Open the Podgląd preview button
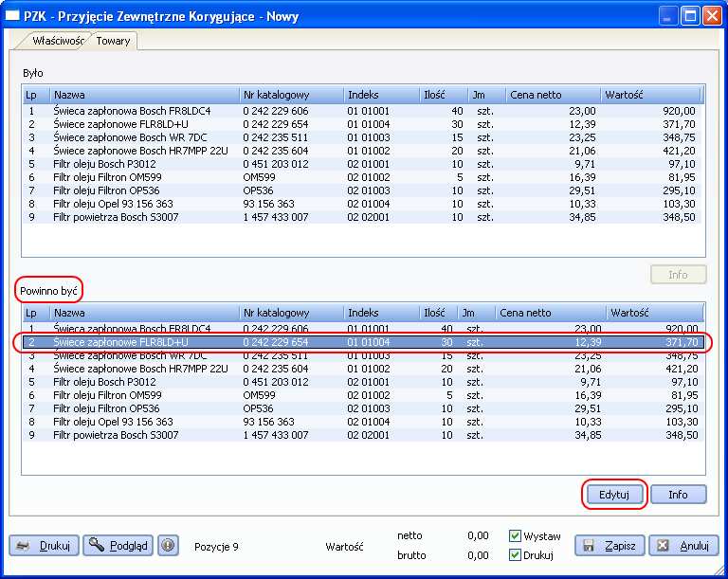The width and height of the screenshot is (728, 579). pyautogui.click(x=118, y=545)
